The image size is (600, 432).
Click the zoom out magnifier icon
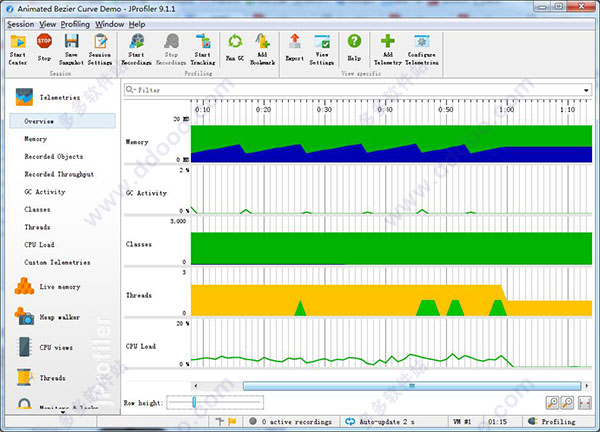pyautogui.click(x=567, y=403)
